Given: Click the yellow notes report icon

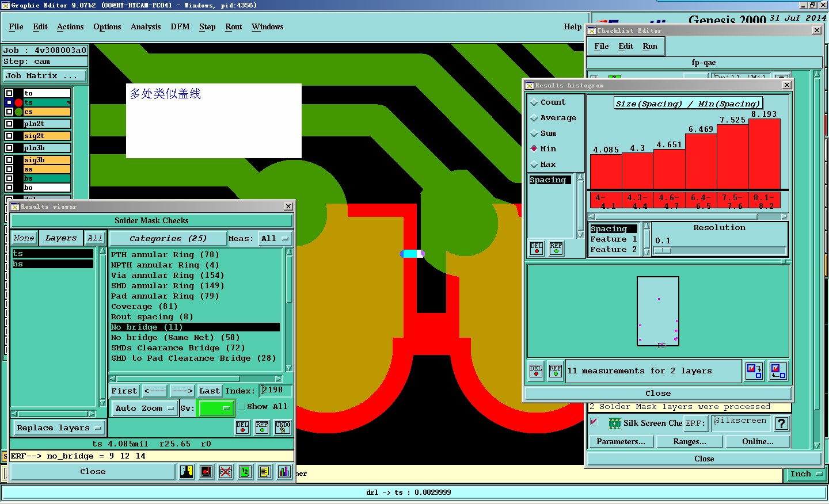Looking at the screenshot, I should 265,472.
